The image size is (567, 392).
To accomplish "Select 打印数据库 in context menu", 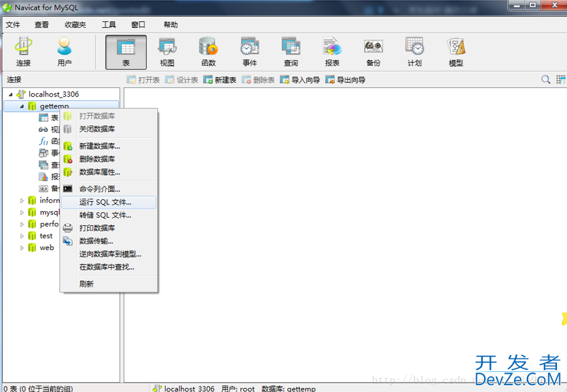I will point(108,228).
